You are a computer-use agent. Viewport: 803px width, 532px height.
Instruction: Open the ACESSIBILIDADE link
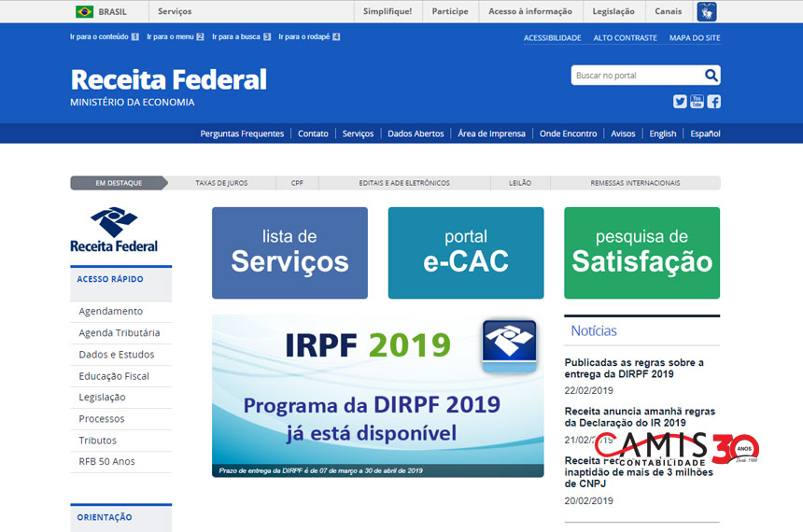[x=552, y=38]
